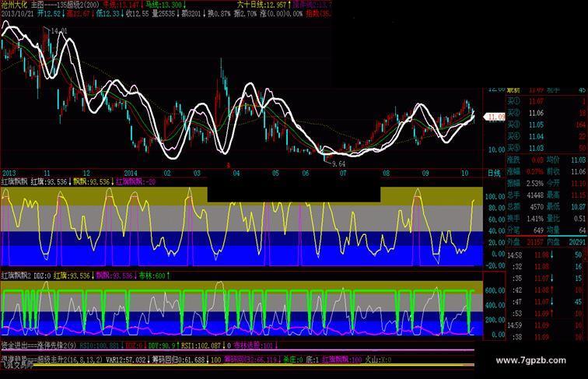
Task: Click the 内盘 20291 value
Action: 566,242
